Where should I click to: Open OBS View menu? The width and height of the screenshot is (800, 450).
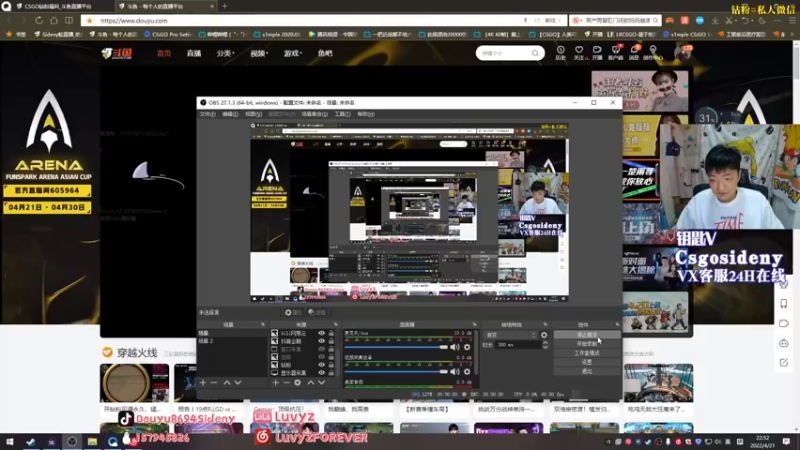point(254,114)
